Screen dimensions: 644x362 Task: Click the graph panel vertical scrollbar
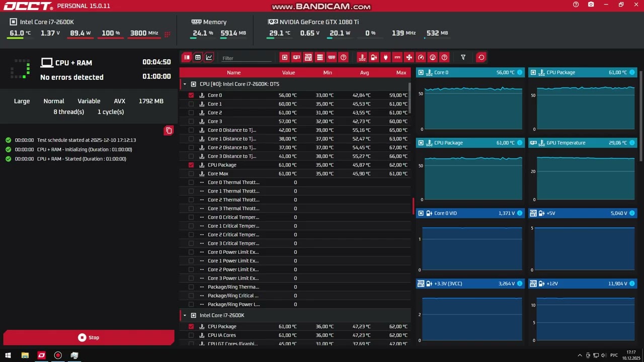640,116
